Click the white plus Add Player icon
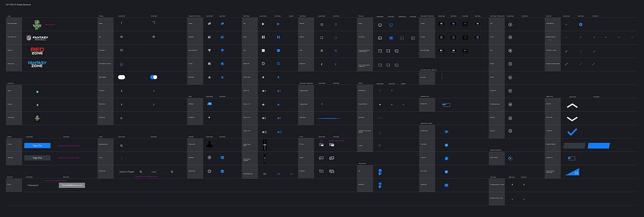Image resolution: width=644 pixels, height=217 pixels. pyautogui.click(x=209, y=158)
